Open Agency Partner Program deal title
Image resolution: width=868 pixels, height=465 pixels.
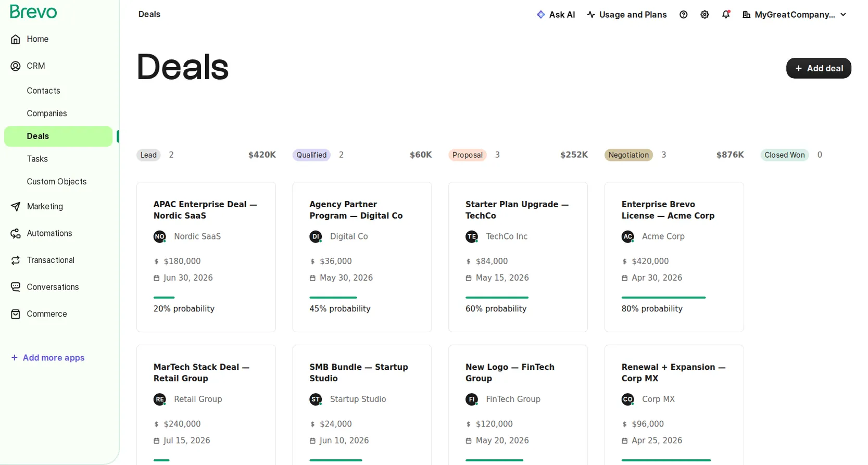tap(356, 210)
